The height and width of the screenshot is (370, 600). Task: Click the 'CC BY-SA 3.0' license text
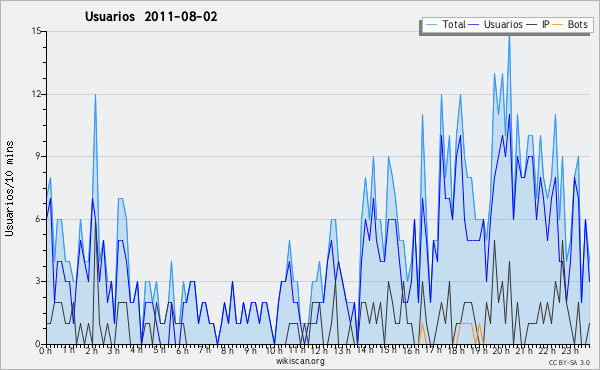coord(569,363)
